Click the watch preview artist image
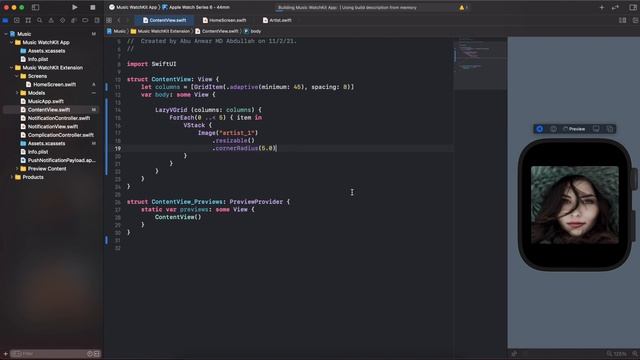This screenshot has height=360, width=640. [x=575, y=205]
